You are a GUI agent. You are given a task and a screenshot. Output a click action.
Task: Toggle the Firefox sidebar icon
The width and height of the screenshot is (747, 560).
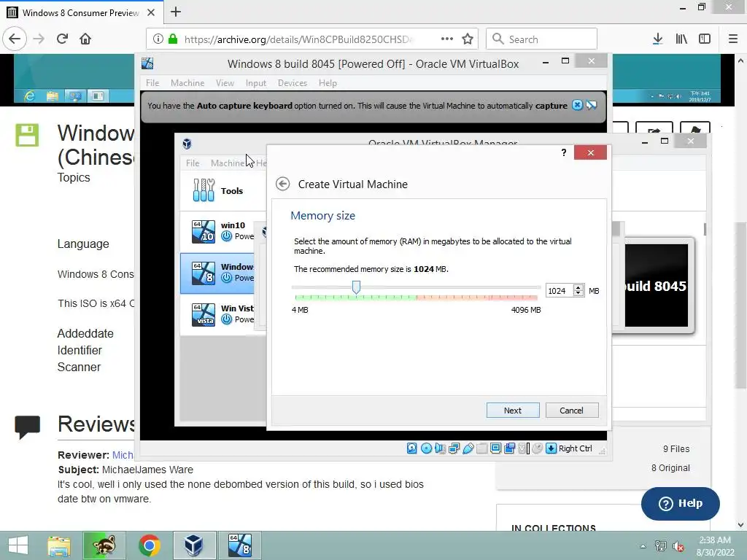705,39
